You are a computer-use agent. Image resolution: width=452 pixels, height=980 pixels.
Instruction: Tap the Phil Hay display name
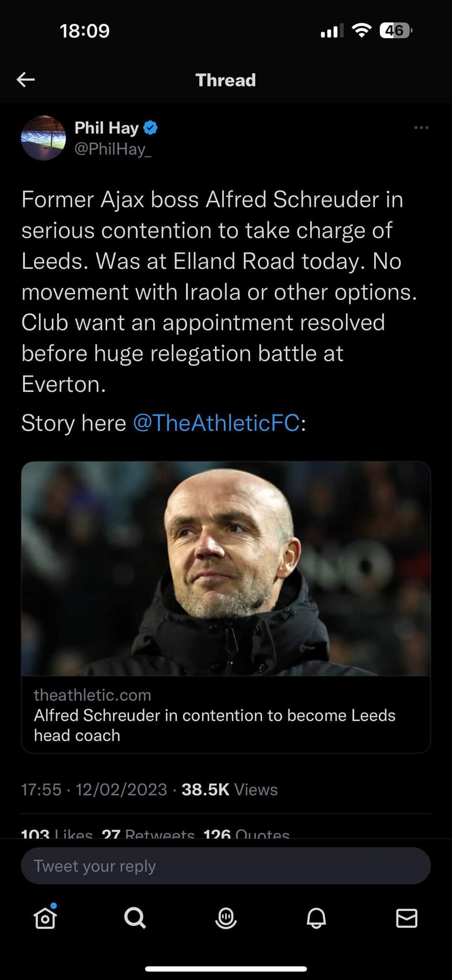pos(106,128)
